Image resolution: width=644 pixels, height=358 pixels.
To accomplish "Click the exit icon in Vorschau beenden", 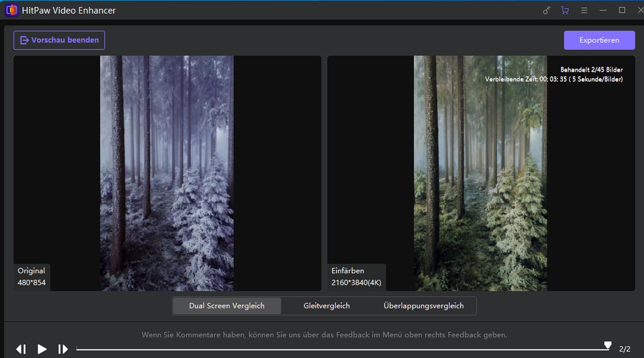I will tap(24, 40).
